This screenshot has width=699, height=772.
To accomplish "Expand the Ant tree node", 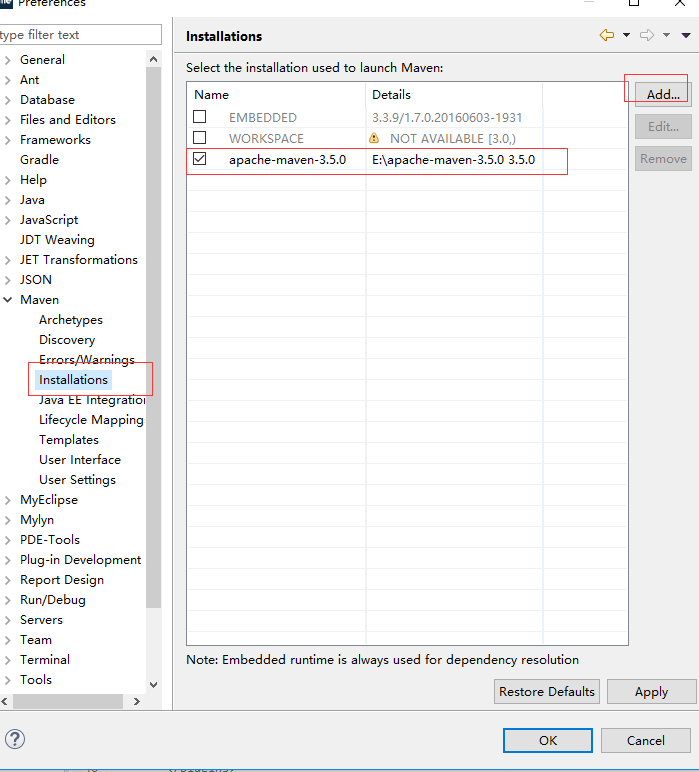I will [x=7, y=80].
